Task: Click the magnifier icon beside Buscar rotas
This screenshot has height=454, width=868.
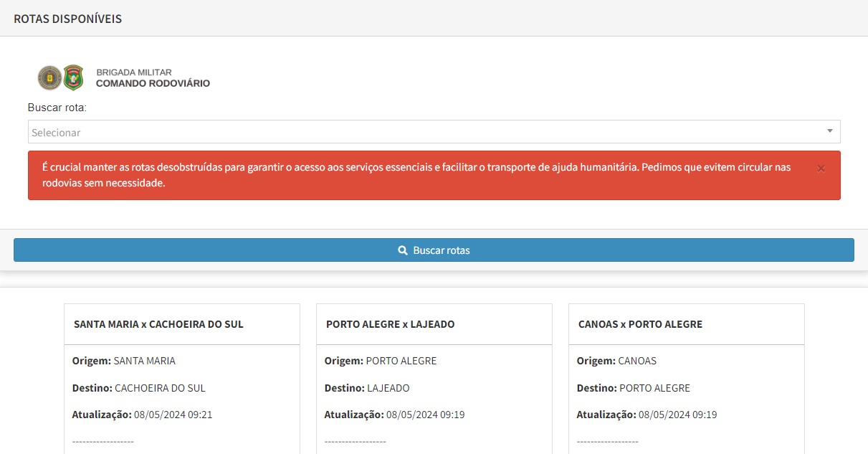Action: pos(403,250)
